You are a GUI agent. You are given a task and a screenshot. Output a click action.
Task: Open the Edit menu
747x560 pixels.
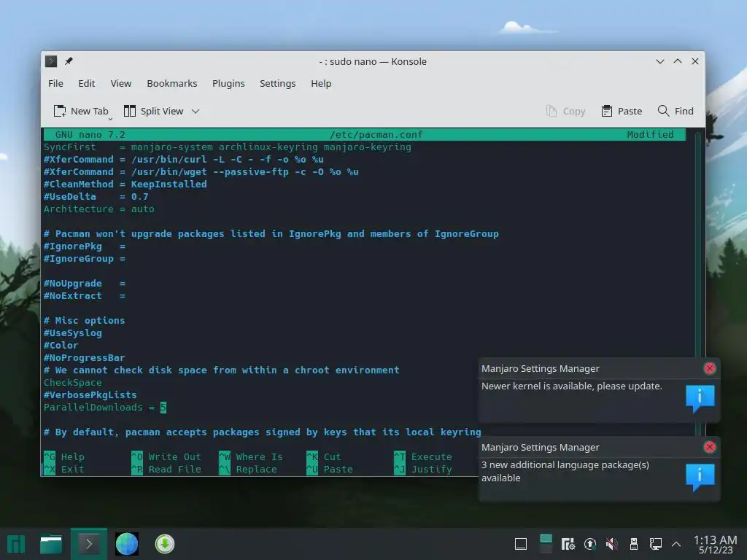pyautogui.click(x=86, y=83)
